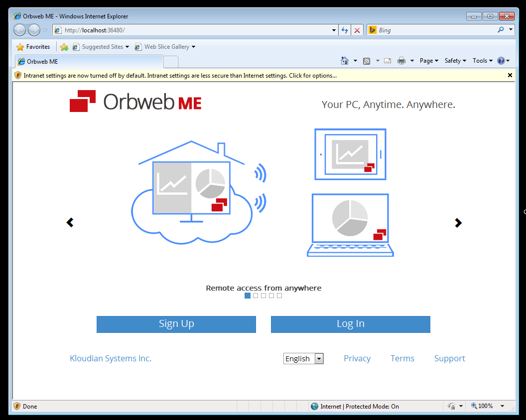Click the Refresh button beside address bar
Image resolution: width=526 pixels, height=420 pixels.
click(345, 30)
